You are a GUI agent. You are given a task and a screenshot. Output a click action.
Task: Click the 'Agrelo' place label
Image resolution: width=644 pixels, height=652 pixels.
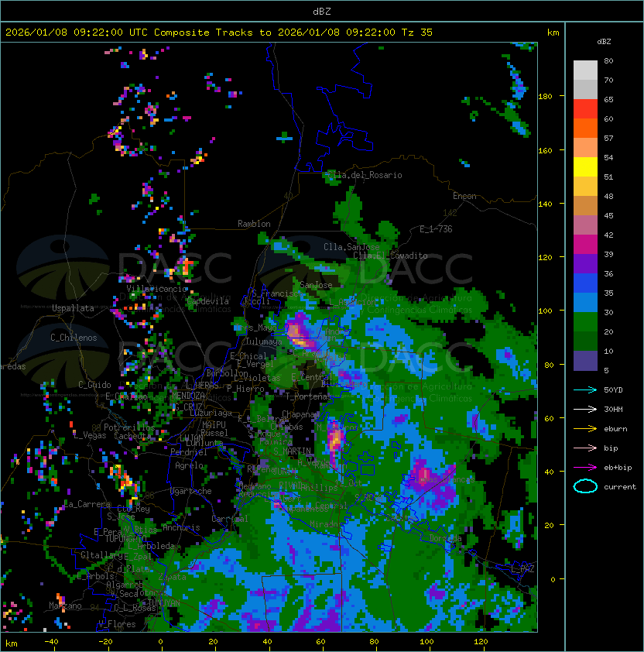pyautogui.click(x=189, y=465)
